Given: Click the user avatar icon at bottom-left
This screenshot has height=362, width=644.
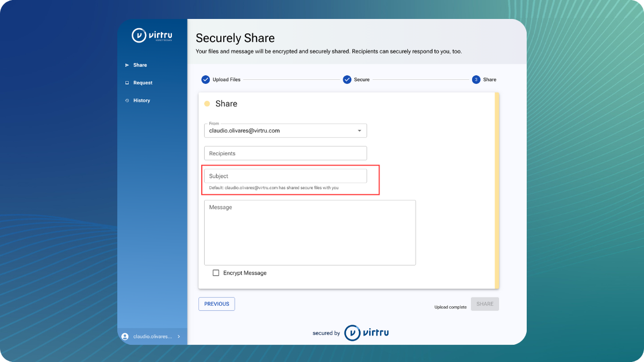Looking at the screenshot, I should 125,337.
